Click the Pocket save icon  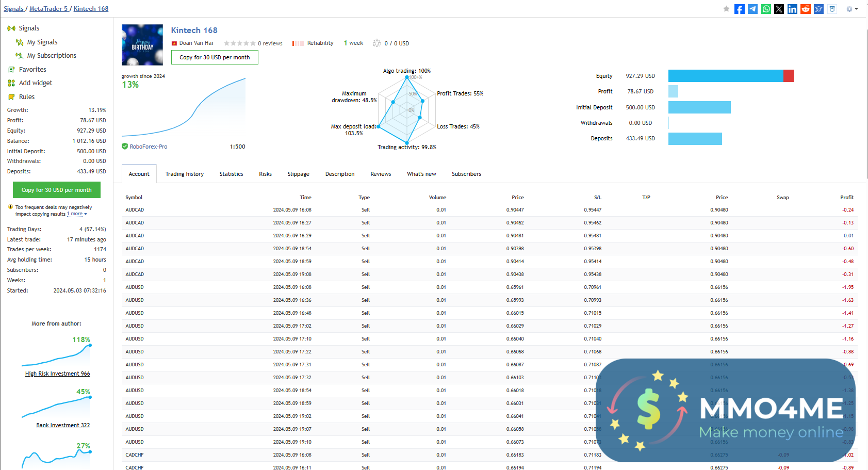pyautogui.click(x=832, y=9)
